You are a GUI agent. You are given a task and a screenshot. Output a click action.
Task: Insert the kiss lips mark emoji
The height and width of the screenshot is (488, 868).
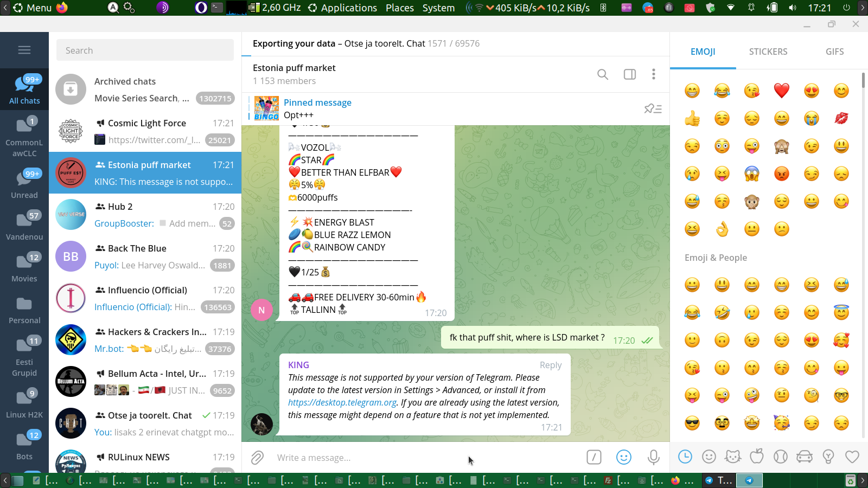[x=841, y=118]
